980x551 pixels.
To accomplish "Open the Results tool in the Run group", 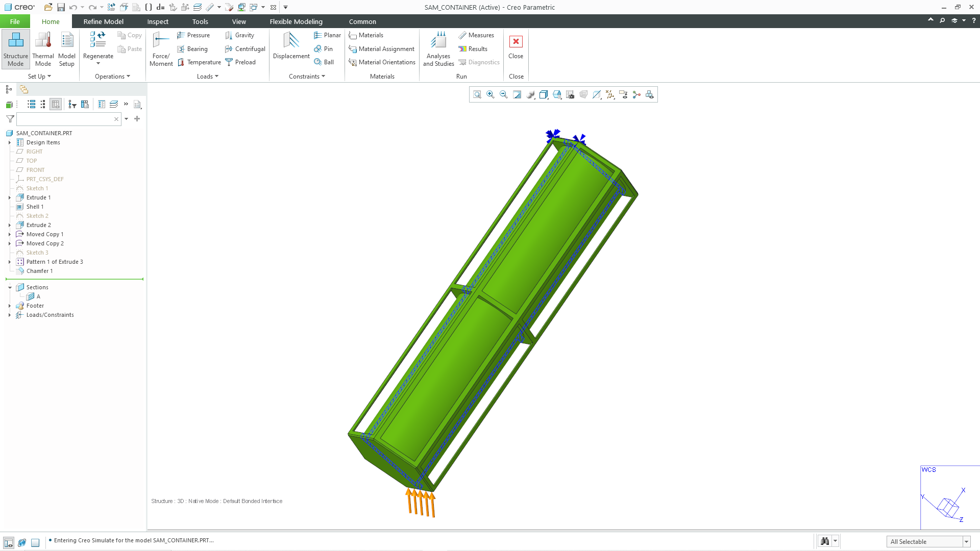I will (x=474, y=48).
